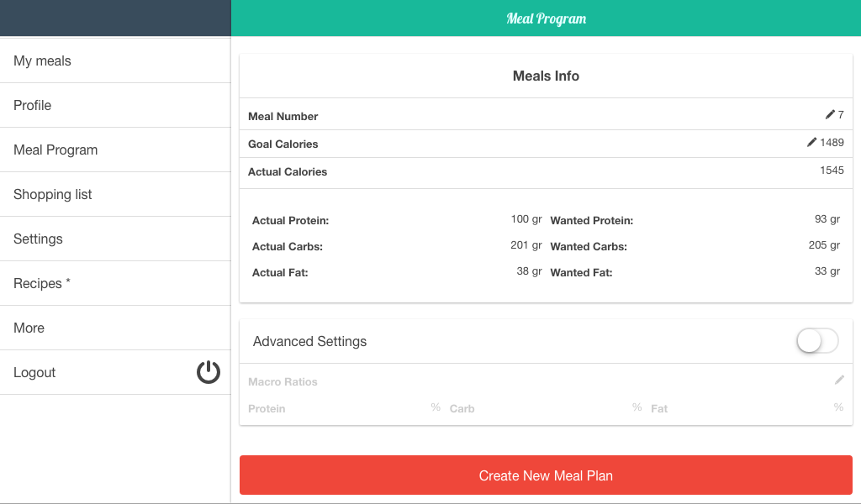
Task: Edit the Goal Calories pencil icon
Action: (811, 142)
